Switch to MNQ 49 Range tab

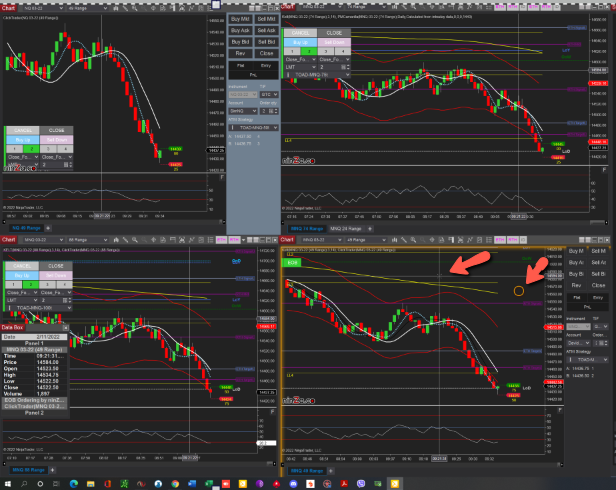pyautogui.click(x=307, y=471)
